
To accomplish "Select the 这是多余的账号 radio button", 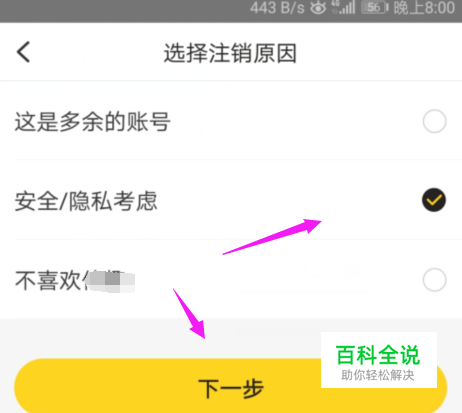I will 434,121.
